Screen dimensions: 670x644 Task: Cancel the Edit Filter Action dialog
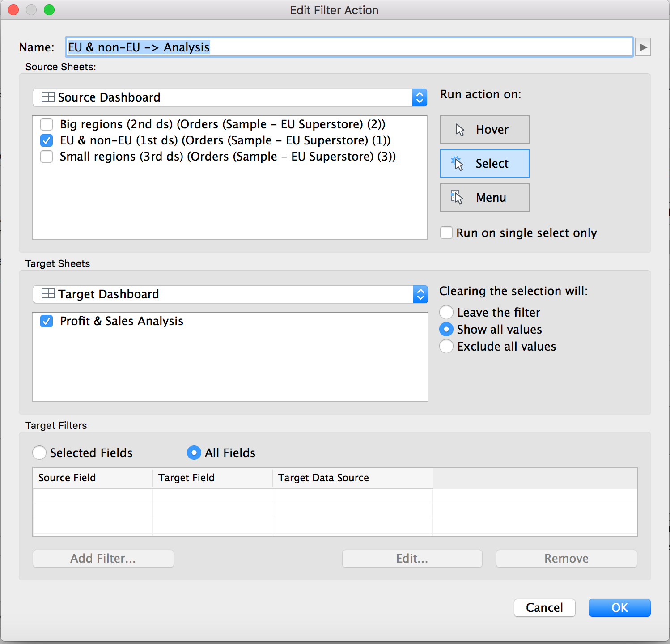pyautogui.click(x=544, y=608)
